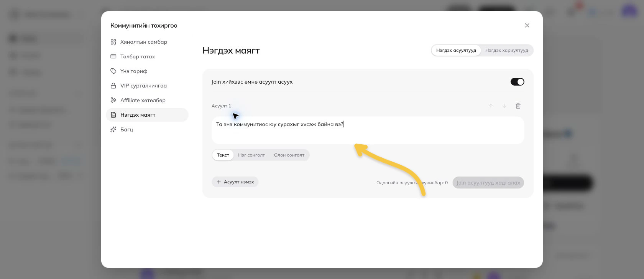The width and height of the screenshot is (644, 279).
Task: Click the Нэгдэх маягт heading
Action: [x=231, y=51]
